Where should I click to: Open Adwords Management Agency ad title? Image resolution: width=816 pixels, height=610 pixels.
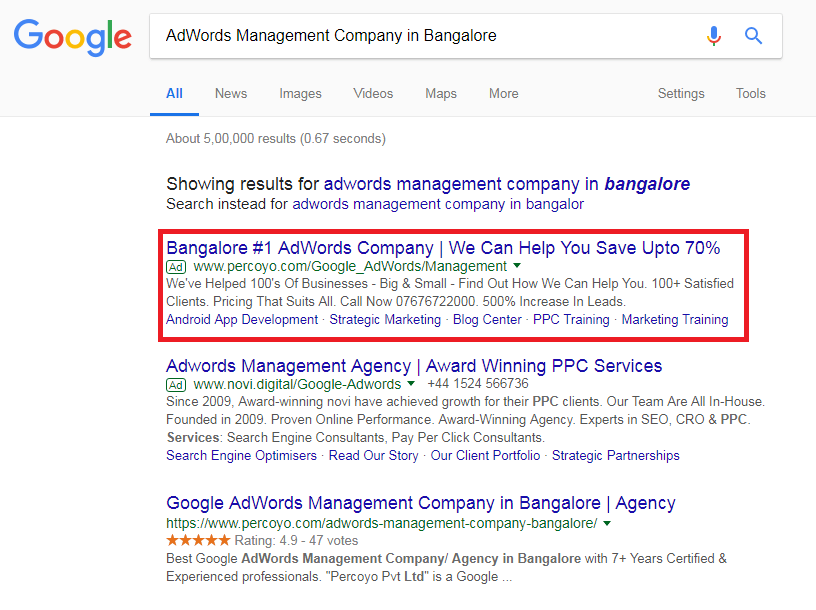click(x=414, y=366)
